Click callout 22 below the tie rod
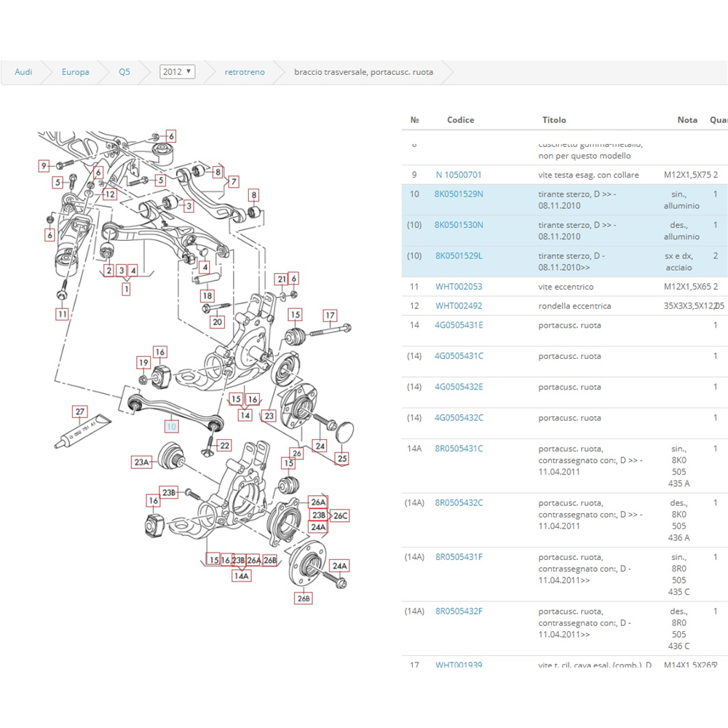This screenshot has height=728, width=728. click(x=225, y=446)
